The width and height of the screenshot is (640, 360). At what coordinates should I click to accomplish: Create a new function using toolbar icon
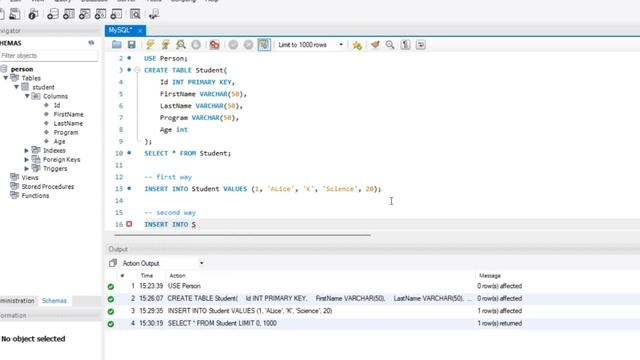tap(116, 14)
